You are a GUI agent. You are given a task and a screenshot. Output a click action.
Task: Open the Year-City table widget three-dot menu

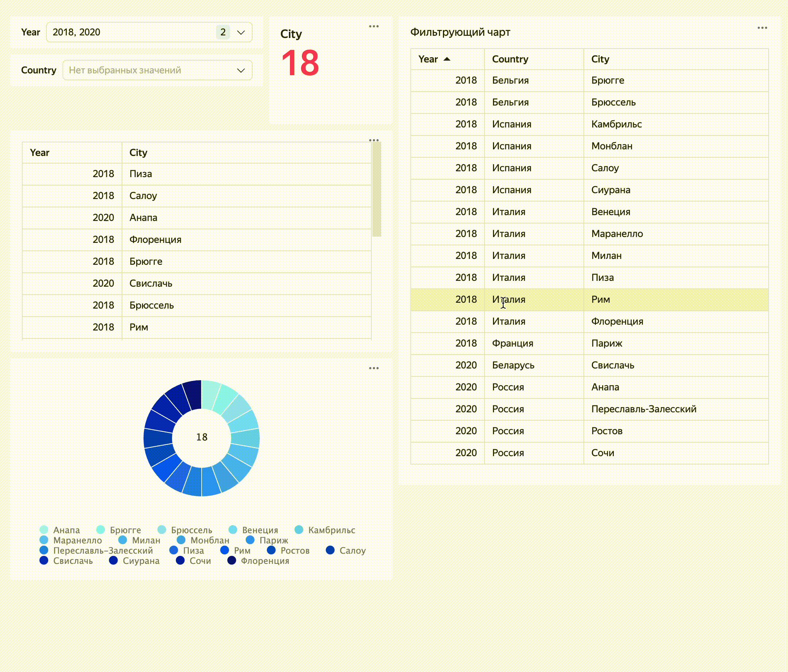pyautogui.click(x=374, y=140)
